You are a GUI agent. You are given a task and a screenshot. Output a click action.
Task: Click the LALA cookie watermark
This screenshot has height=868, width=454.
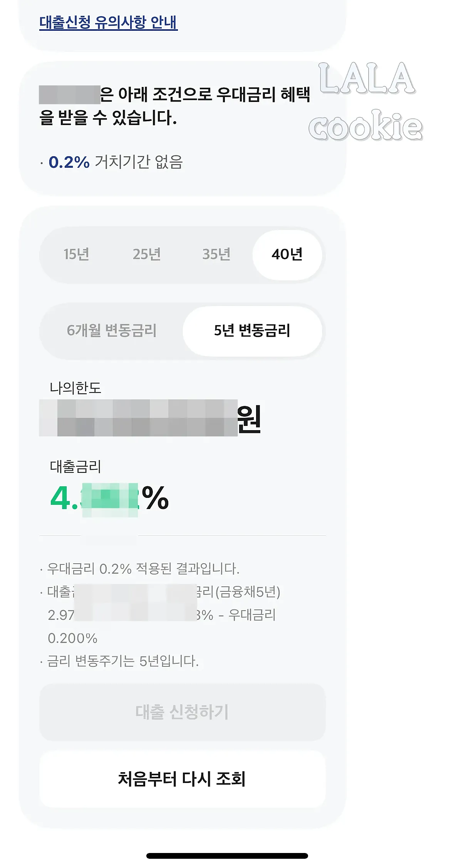(370, 102)
